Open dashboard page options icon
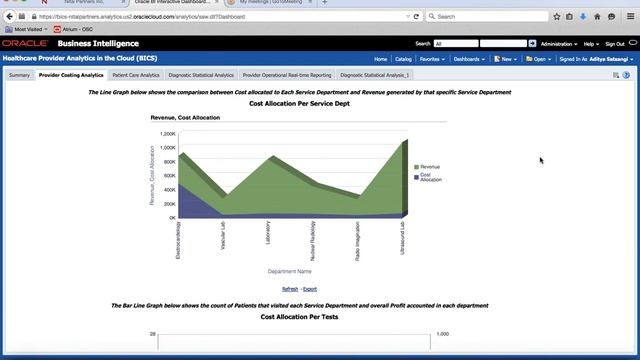Image resolution: width=640 pixels, height=360 pixels. click(616, 75)
